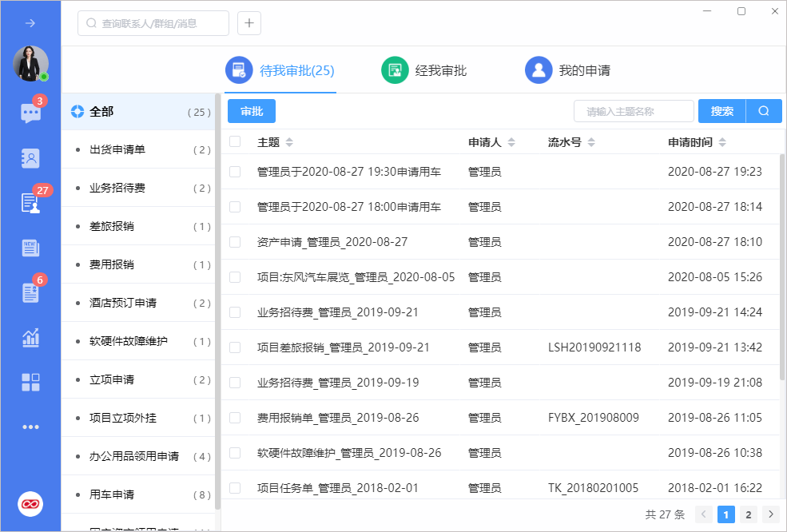
Task: Select the document icon with NEW badge
Action: 30,248
